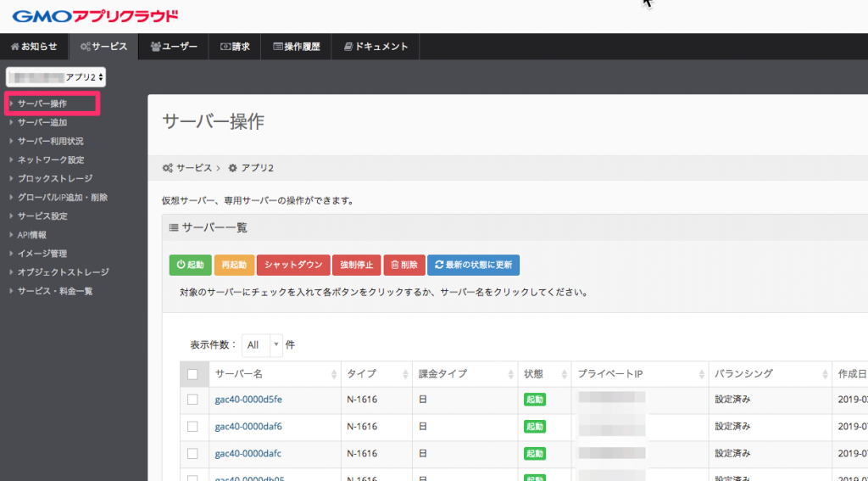Open サービス設定 in the sidebar
The height and width of the screenshot is (481, 868).
tap(42, 216)
